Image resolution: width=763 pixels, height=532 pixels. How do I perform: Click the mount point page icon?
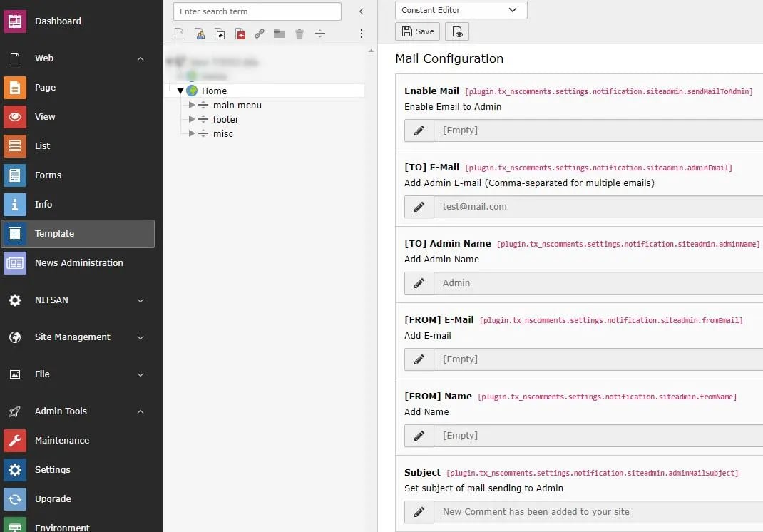click(x=240, y=34)
